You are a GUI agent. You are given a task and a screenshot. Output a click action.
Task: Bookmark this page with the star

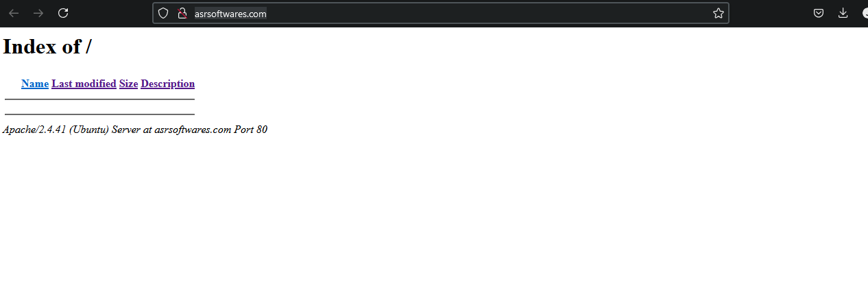(x=718, y=13)
